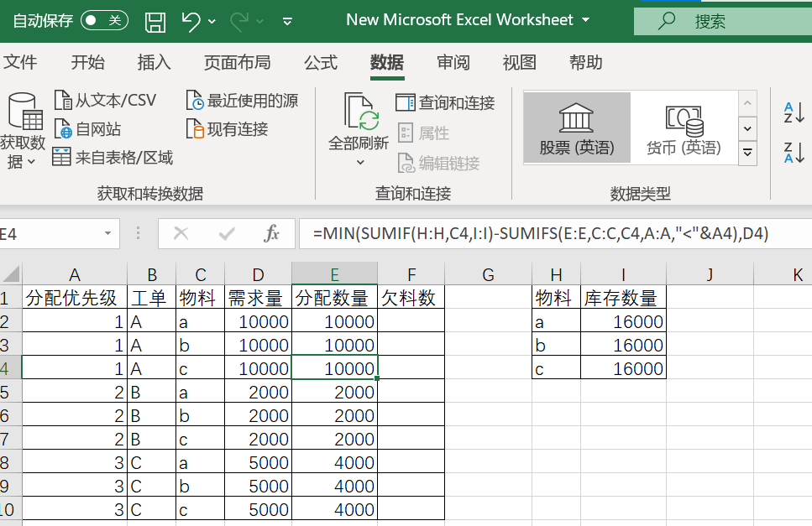Click 现有连接 button
This screenshot has width=812, height=526.
pyautogui.click(x=227, y=129)
